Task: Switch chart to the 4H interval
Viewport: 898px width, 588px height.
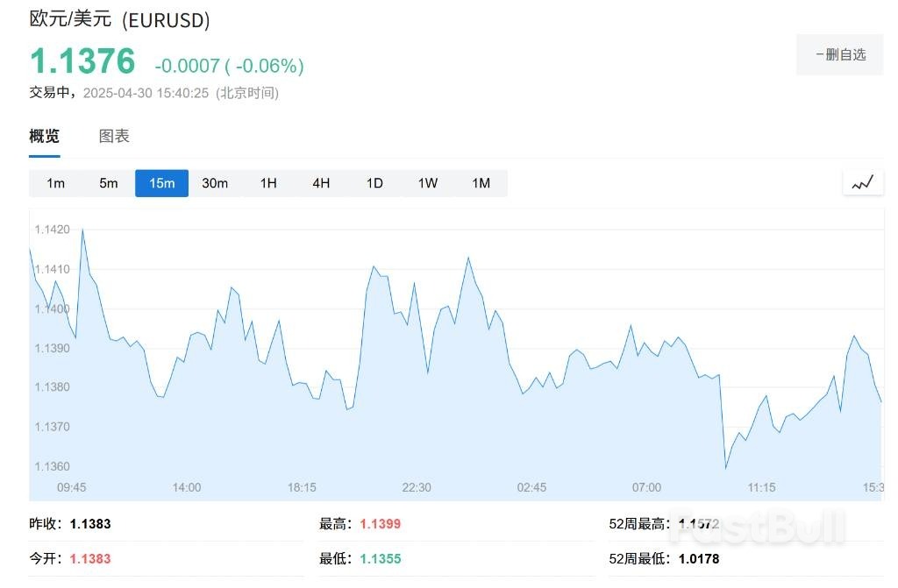Action: coord(321,183)
